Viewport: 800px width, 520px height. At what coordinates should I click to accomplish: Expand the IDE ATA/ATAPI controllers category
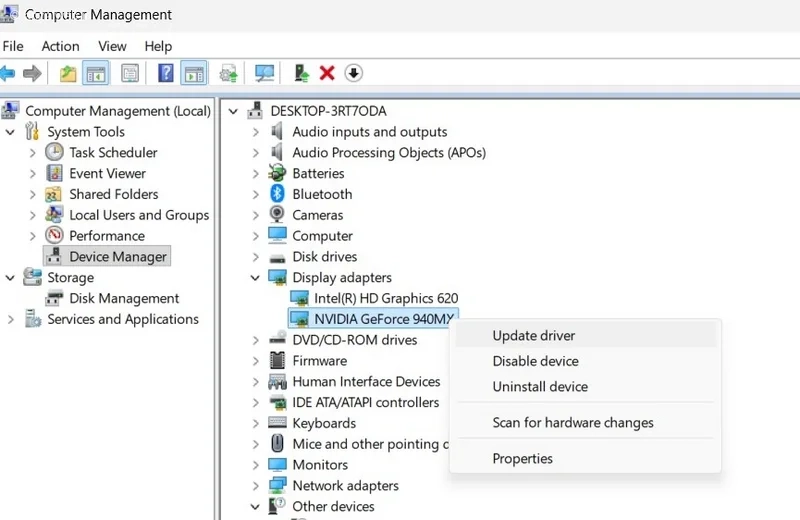255,403
